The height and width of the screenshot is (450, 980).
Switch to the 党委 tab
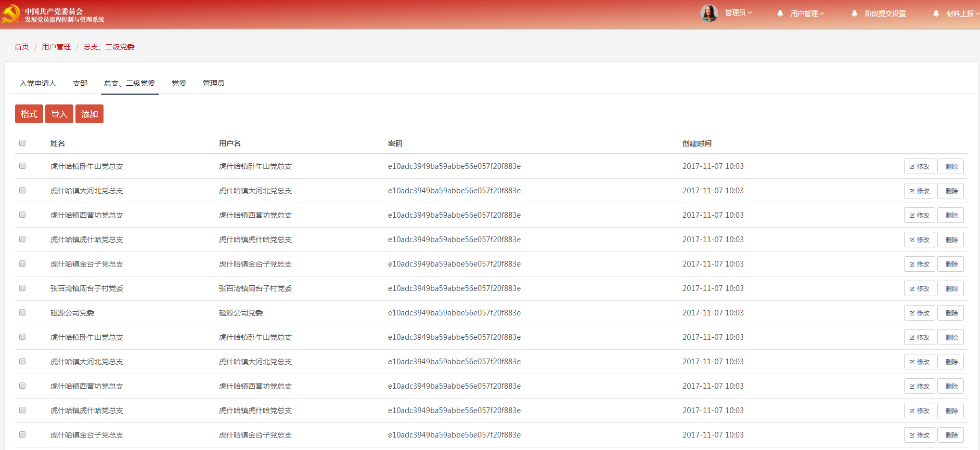(179, 83)
